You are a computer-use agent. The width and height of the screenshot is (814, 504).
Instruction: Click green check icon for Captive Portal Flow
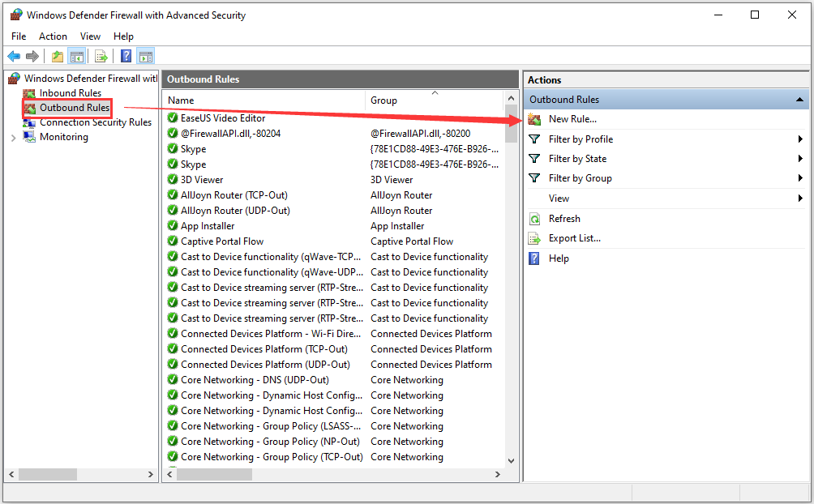pyautogui.click(x=173, y=241)
